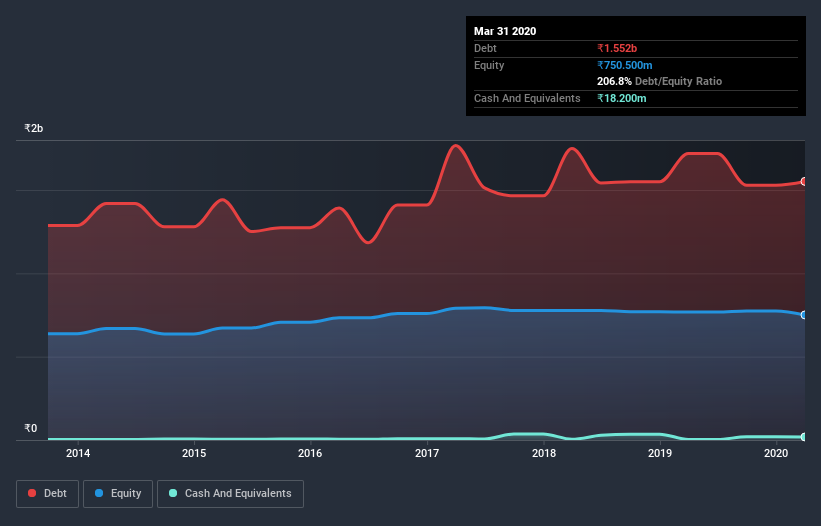Toggle the Debt series legend button
This screenshot has width=821, height=526.
[x=47, y=494]
